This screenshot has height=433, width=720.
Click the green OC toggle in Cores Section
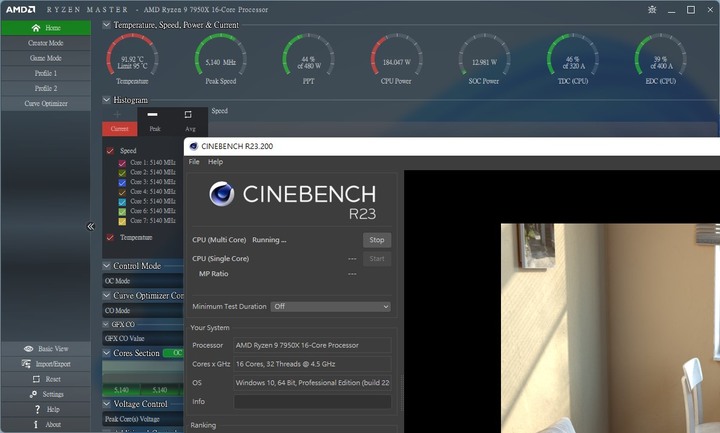tap(174, 353)
